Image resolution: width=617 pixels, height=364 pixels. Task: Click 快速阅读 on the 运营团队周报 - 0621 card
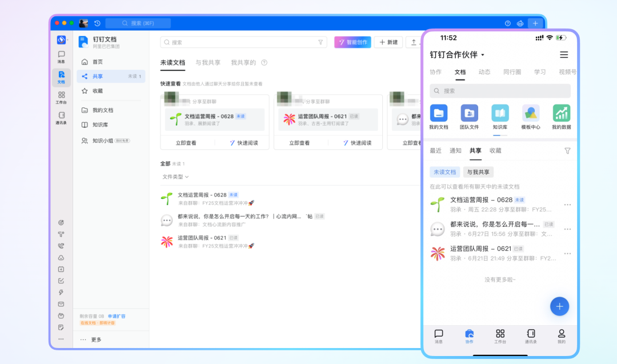[357, 143]
